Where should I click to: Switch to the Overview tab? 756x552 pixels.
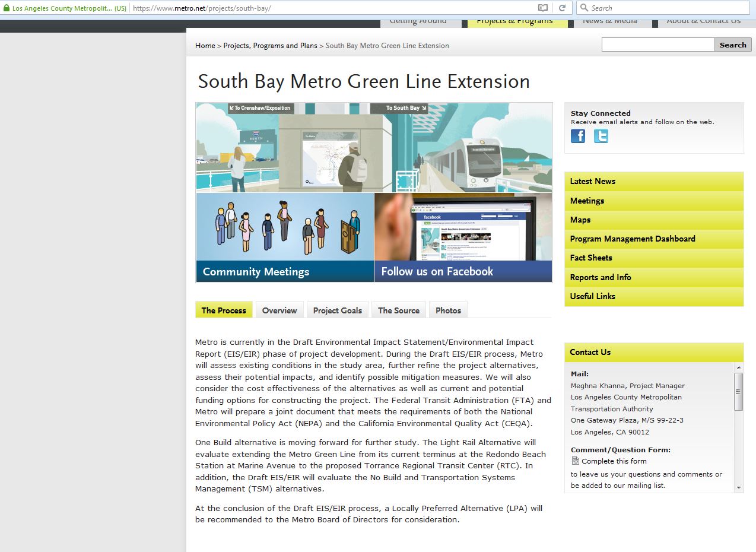(279, 310)
